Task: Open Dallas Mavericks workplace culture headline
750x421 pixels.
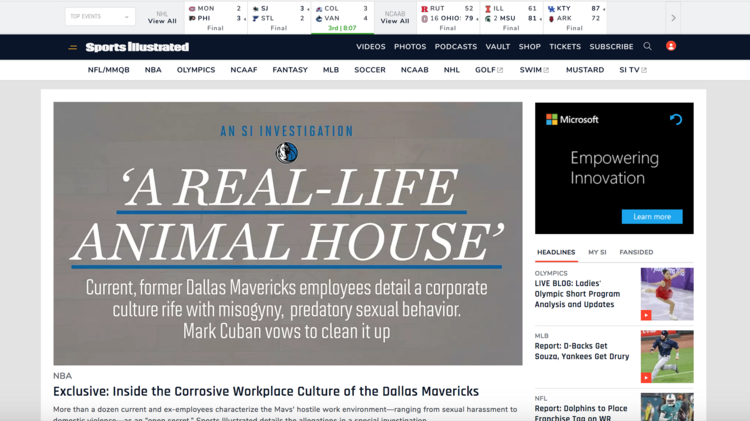Action: coord(266,391)
